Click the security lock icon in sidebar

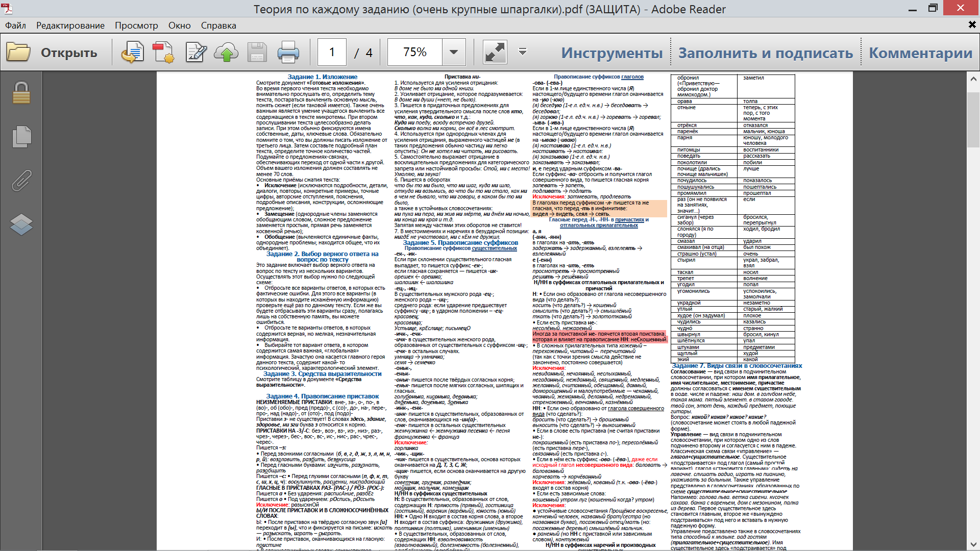21,93
